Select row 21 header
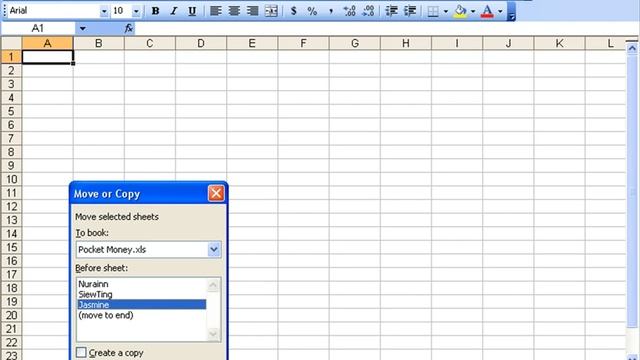The image size is (640, 360). coord(11,329)
